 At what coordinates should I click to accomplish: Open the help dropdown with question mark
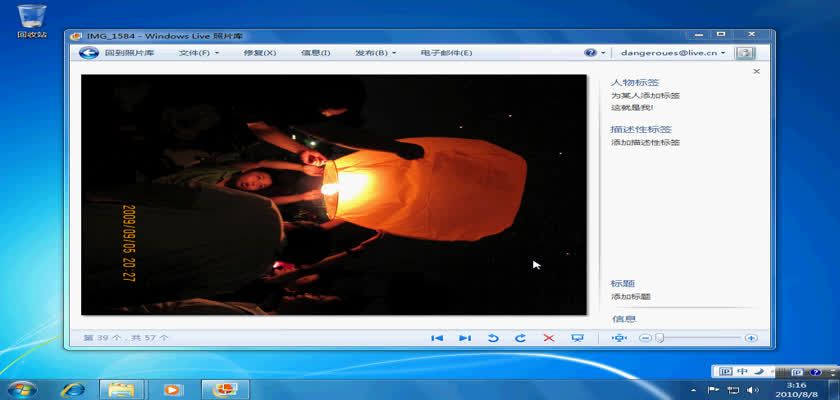(594, 53)
